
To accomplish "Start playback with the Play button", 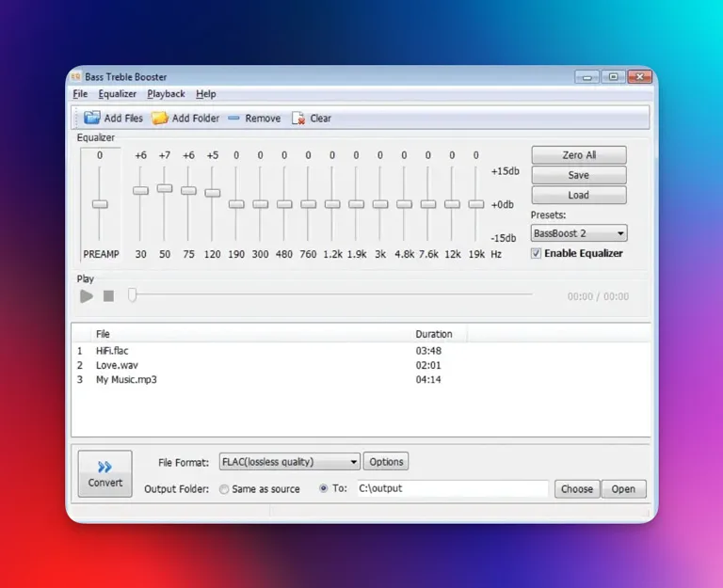I will tap(87, 296).
